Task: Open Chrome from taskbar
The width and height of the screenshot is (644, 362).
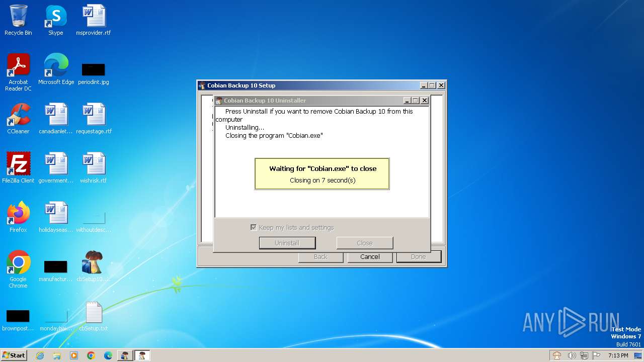Action: [91, 355]
